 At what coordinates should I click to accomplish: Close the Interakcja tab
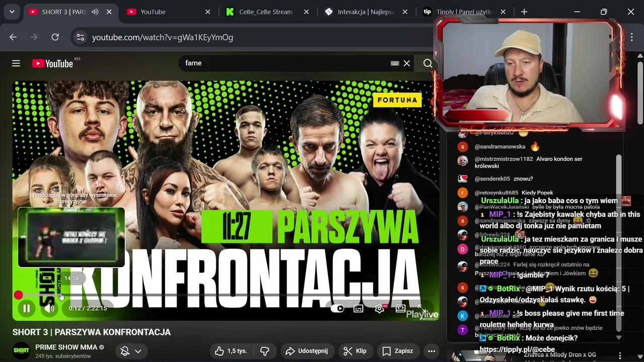coord(405,12)
